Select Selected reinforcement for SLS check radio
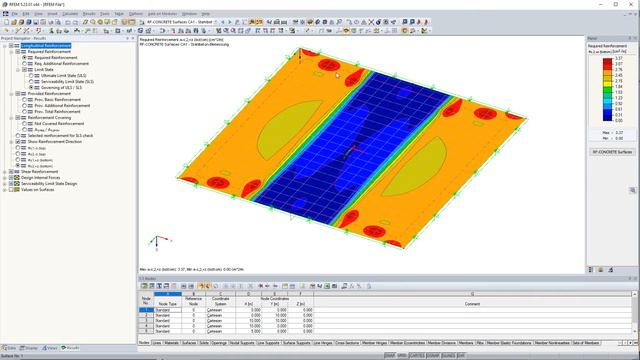Viewport: 640px width, 360px height. click(x=18, y=136)
